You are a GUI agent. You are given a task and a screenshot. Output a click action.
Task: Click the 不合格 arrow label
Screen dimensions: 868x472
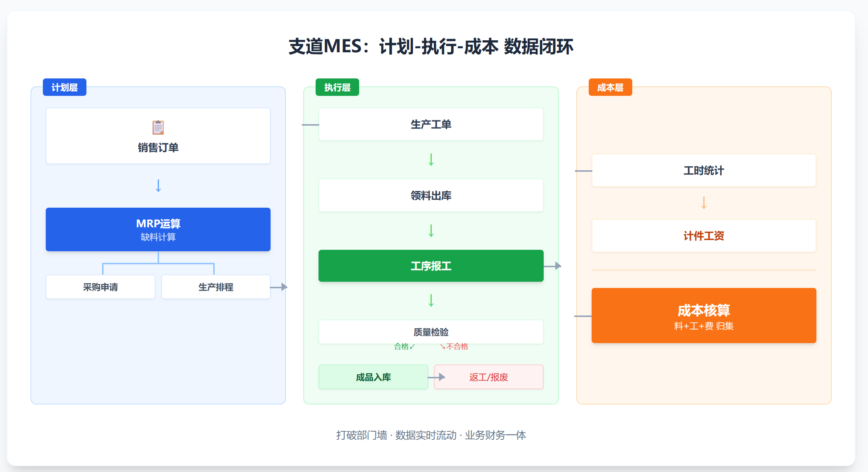(454, 346)
